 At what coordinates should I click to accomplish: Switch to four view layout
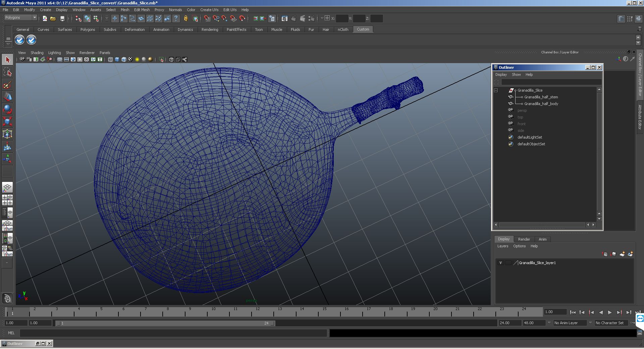tap(7, 200)
